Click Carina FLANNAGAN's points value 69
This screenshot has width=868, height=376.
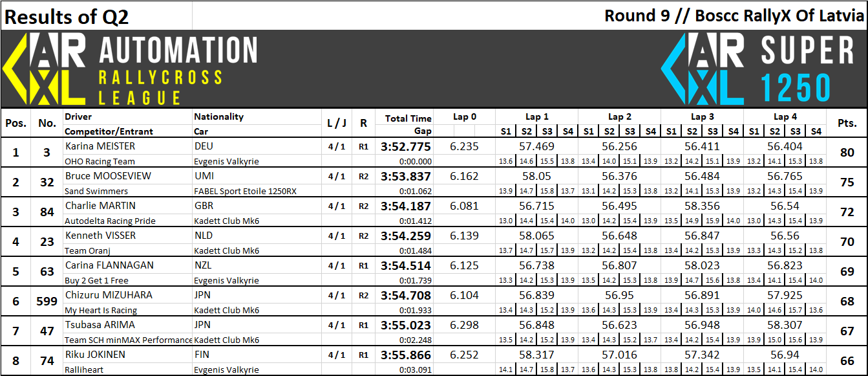tap(847, 272)
